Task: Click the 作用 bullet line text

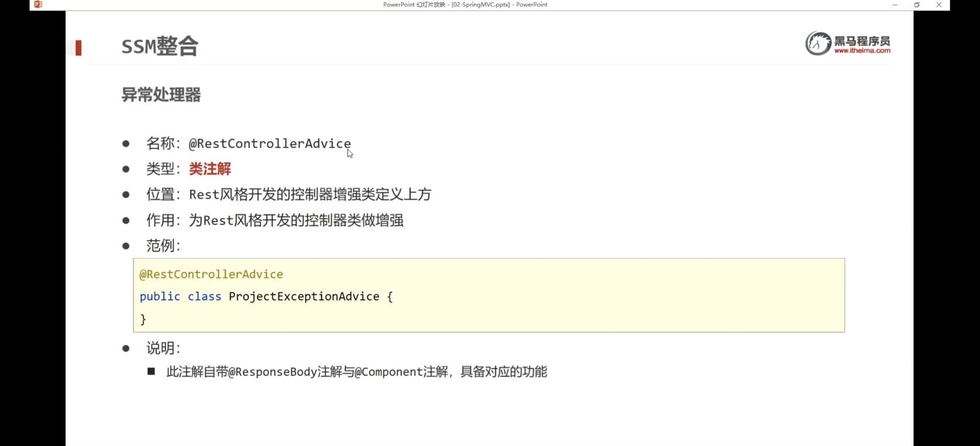Action: click(275, 220)
